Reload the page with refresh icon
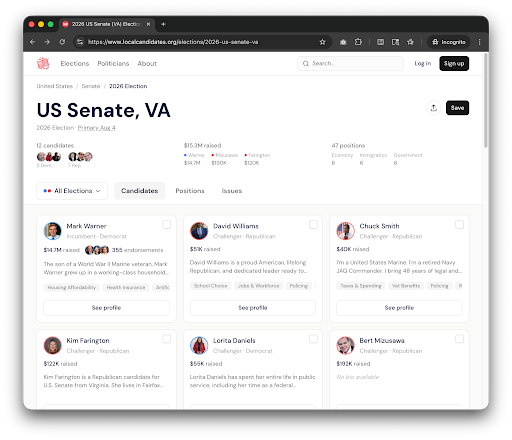The height and width of the screenshot is (440, 512). pos(62,42)
